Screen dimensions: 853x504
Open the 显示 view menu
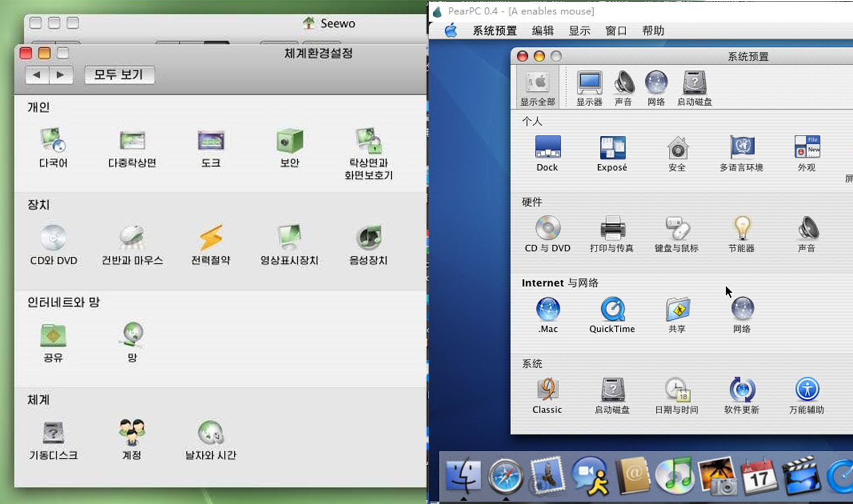tap(579, 31)
